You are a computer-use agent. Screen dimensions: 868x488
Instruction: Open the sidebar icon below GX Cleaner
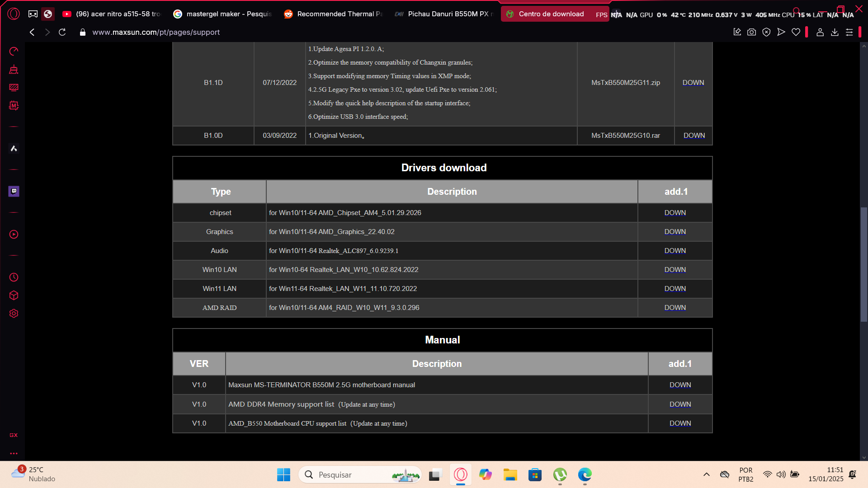click(x=14, y=87)
